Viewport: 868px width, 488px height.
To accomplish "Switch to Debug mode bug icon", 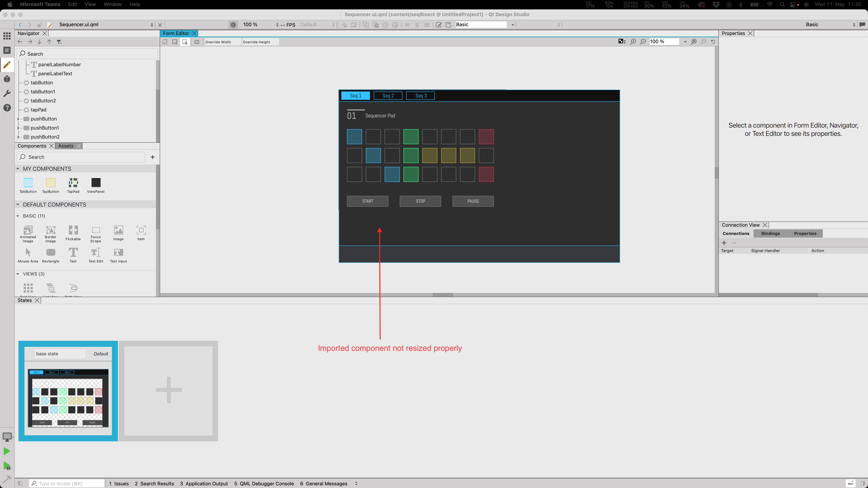I will [7, 79].
